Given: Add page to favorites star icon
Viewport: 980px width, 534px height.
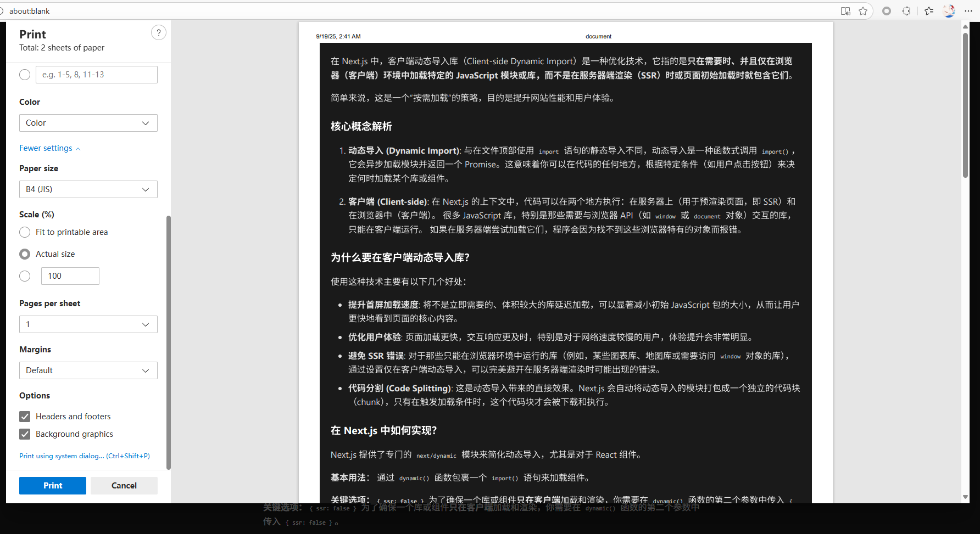Looking at the screenshot, I should (x=863, y=11).
